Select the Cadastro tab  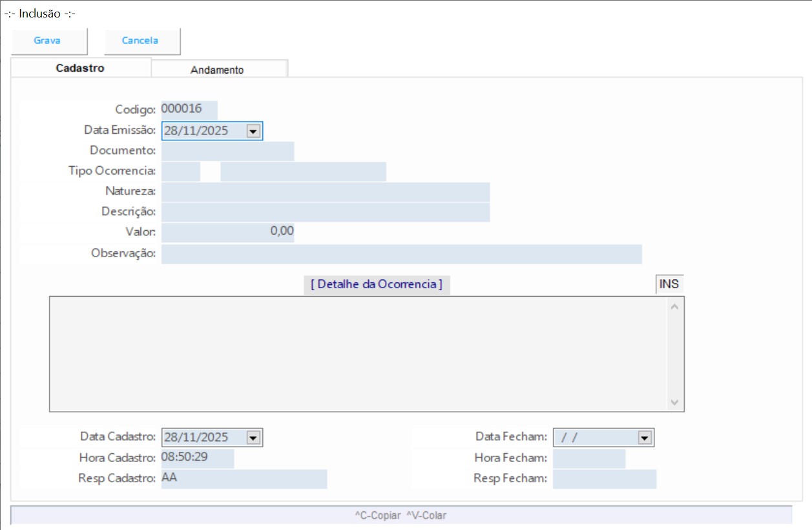click(80, 68)
